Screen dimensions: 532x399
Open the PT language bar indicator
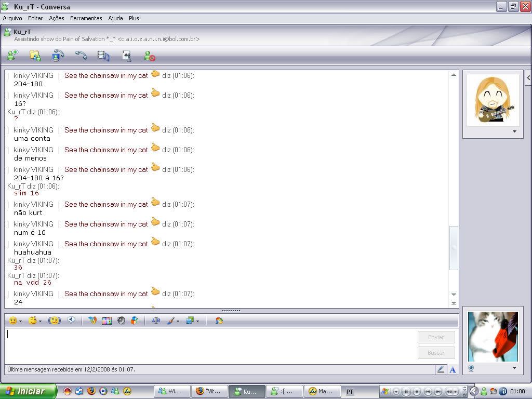[x=350, y=392]
